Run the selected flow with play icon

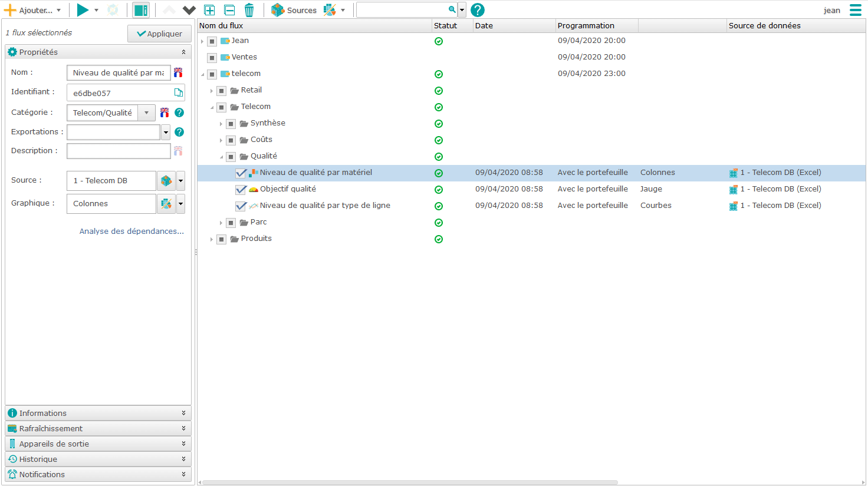tap(83, 10)
